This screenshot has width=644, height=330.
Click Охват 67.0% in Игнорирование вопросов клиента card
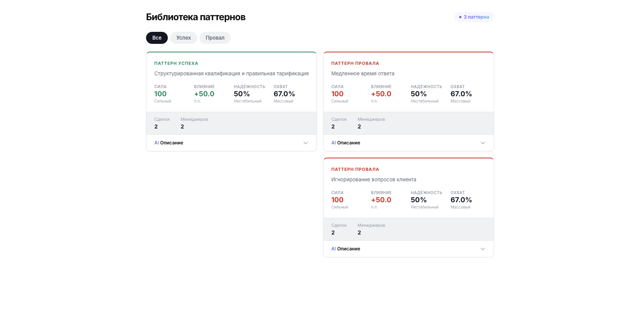tap(461, 200)
